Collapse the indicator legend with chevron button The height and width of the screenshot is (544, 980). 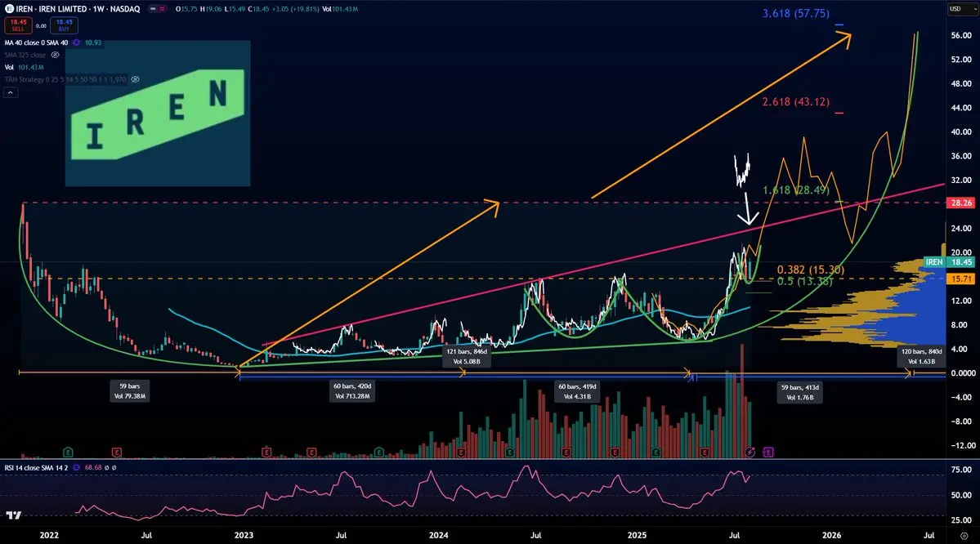click(10, 92)
